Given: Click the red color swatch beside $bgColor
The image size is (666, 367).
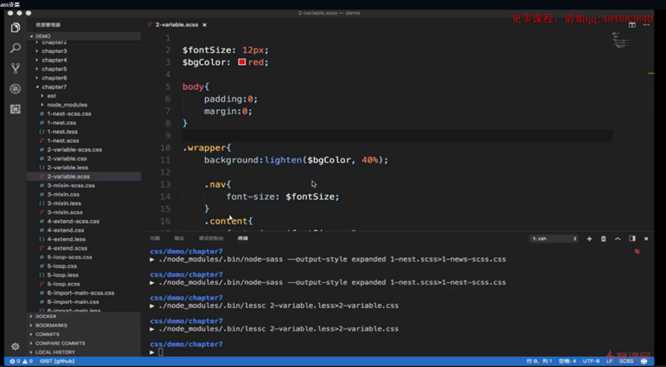Looking at the screenshot, I should click(x=242, y=62).
